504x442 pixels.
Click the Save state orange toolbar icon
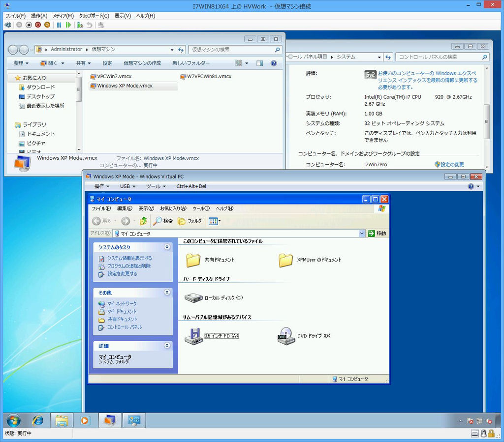[x=47, y=25]
